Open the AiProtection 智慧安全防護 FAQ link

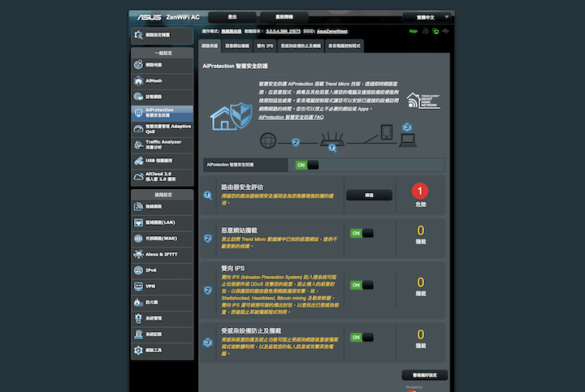coord(291,118)
